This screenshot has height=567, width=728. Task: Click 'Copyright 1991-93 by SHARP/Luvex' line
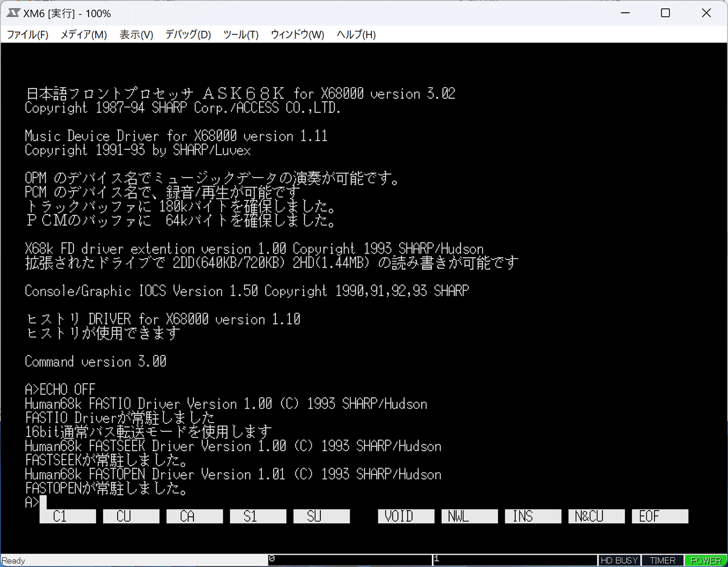point(138,150)
